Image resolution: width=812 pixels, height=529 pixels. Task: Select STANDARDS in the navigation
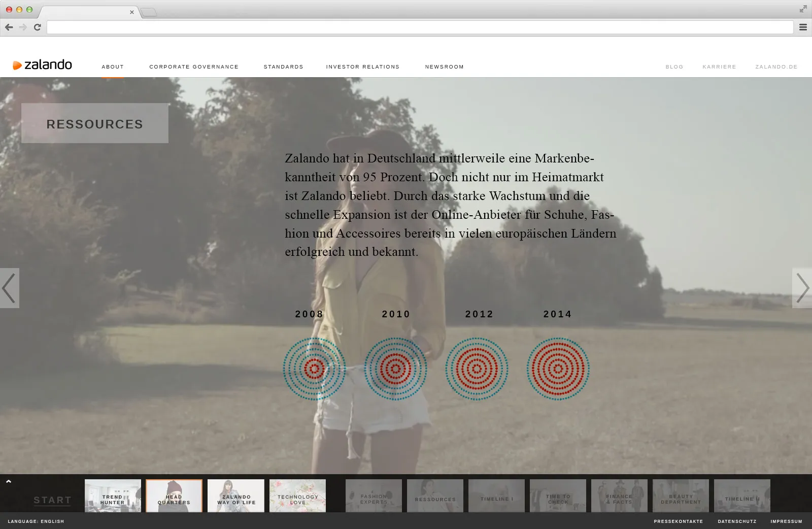pos(283,67)
